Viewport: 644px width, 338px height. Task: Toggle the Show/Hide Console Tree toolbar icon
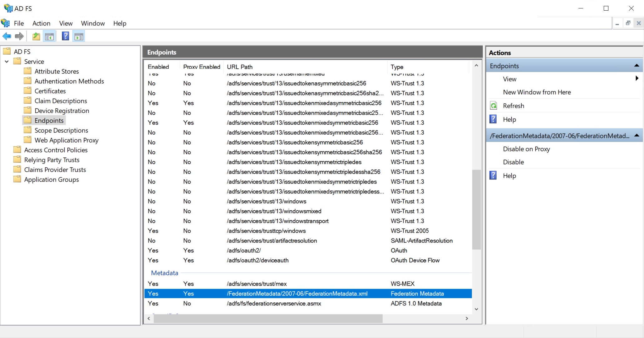click(x=49, y=37)
